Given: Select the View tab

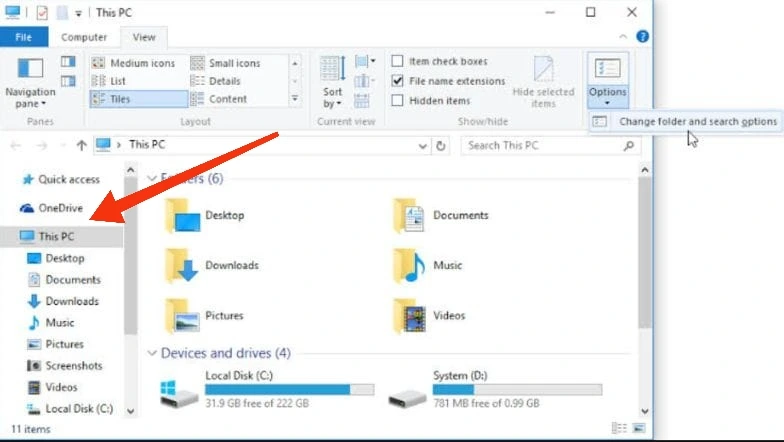Looking at the screenshot, I should pos(144,37).
